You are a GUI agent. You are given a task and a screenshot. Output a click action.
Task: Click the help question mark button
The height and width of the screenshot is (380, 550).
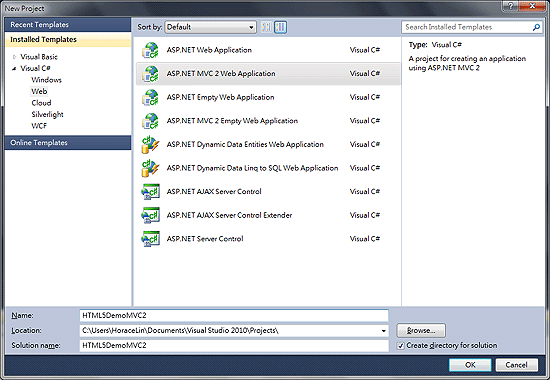coord(510,6)
